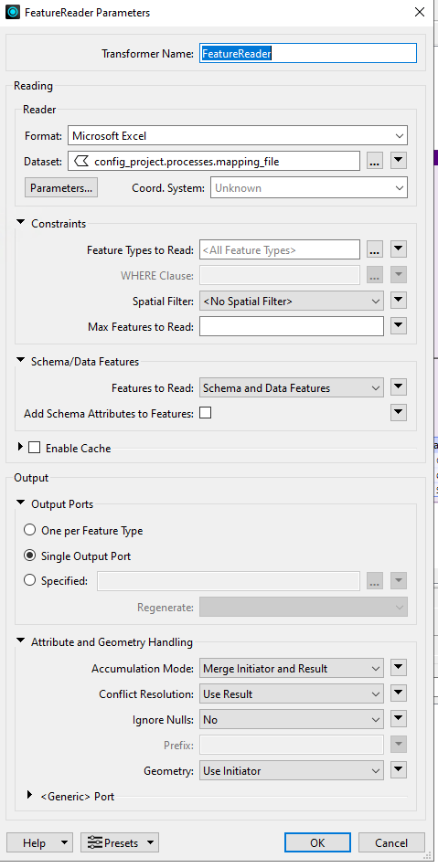This screenshot has height=868, width=438.
Task: Open Max Features to Read arrow menu
Action: [399, 326]
